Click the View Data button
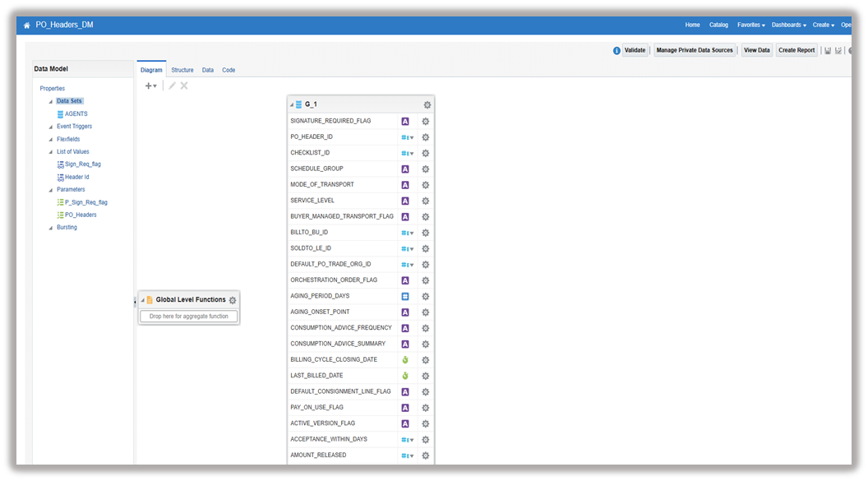The image size is (868, 481). [x=756, y=50]
